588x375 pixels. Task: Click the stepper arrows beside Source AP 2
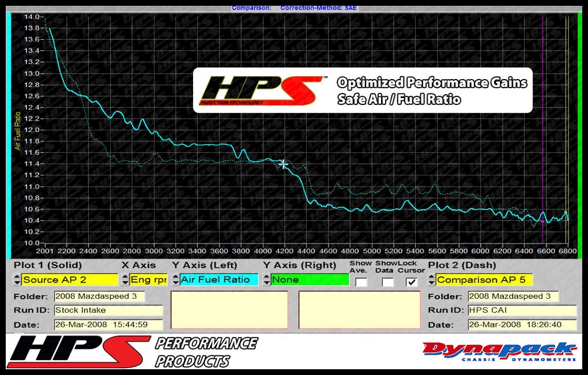pyautogui.click(x=17, y=280)
